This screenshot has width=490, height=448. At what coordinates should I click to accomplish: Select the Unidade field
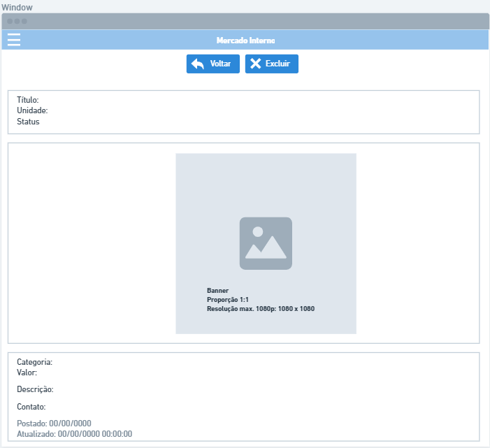[x=32, y=110]
